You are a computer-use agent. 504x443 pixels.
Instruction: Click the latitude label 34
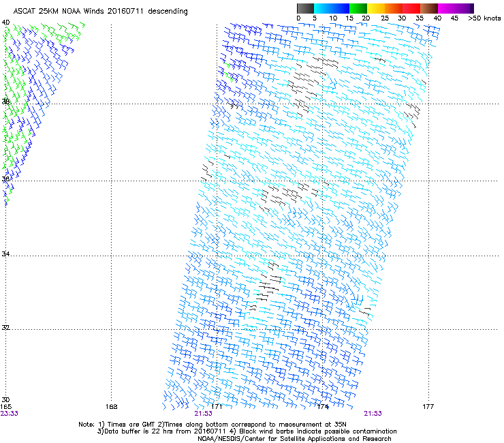click(5, 254)
